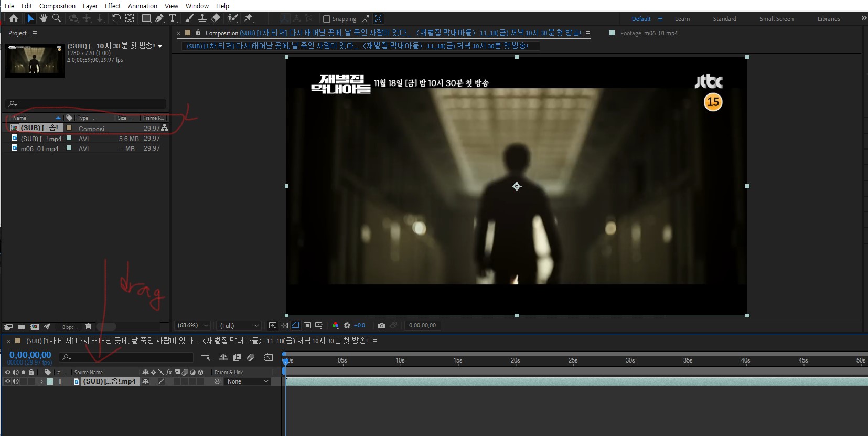Click the project flowchart icon beside the 29.97 composition row

(165, 128)
